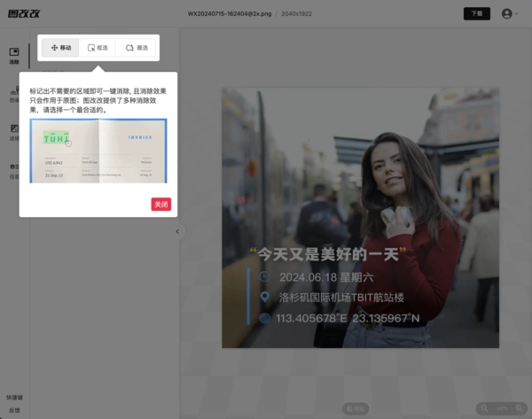Click the 关闭 button in the tooltip
532x419 pixels.
(160, 205)
